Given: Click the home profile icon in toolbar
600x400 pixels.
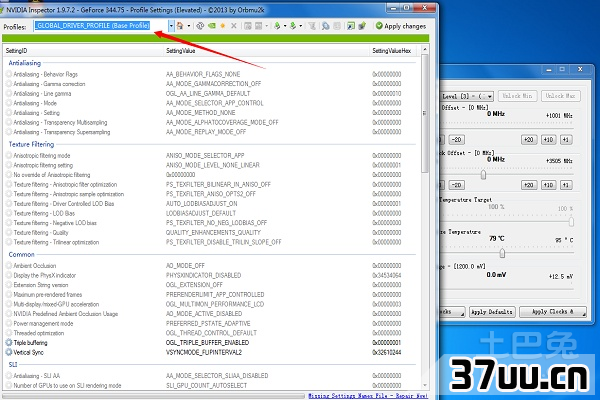Looking at the screenshot, I should click(x=180, y=26).
